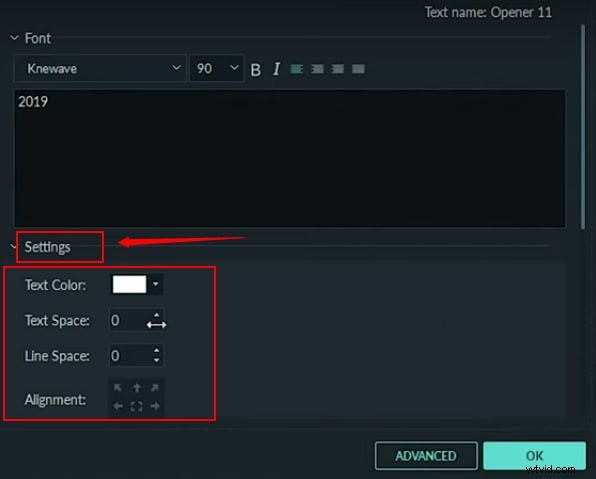This screenshot has height=479, width=596.
Task: Click the vertical scrollbar on the right
Action: 583,127
